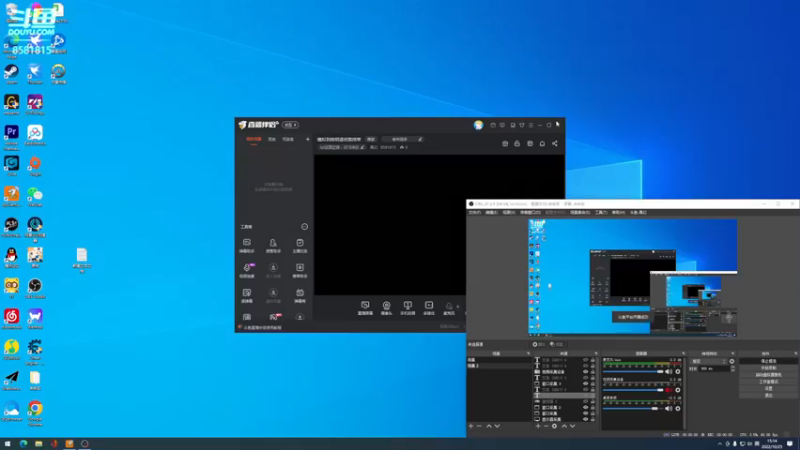Add a new source with OBS sources plus

click(x=538, y=426)
